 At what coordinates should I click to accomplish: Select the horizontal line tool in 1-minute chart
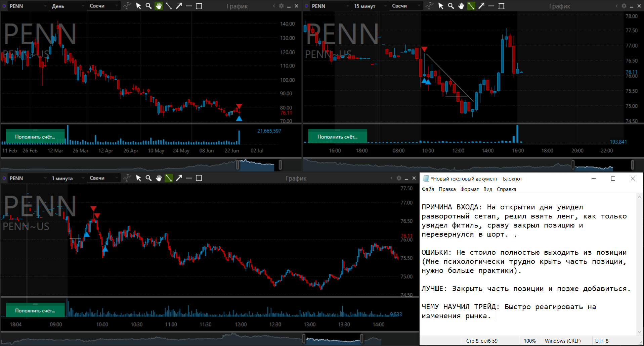(189, 178)
